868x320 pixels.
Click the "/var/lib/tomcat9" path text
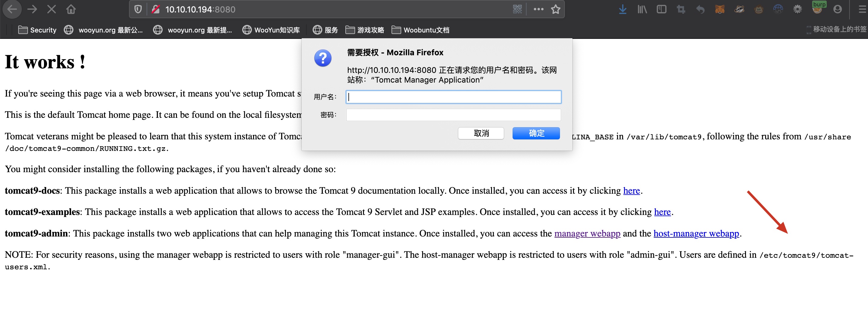(664, 137)
